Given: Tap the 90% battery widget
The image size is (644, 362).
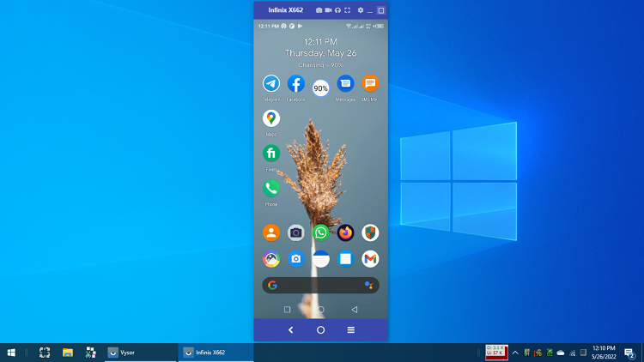Looking at the screenshot, I should click(x=321, y=88).
